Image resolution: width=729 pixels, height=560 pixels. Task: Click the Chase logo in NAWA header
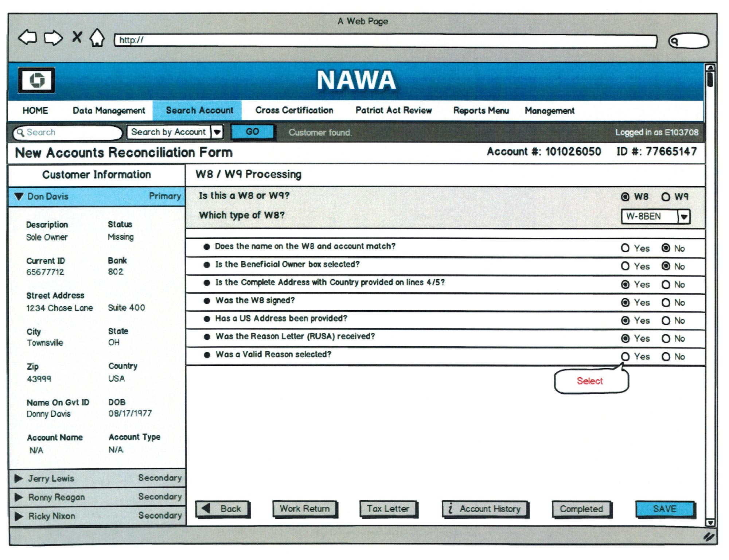coord(36,80)
